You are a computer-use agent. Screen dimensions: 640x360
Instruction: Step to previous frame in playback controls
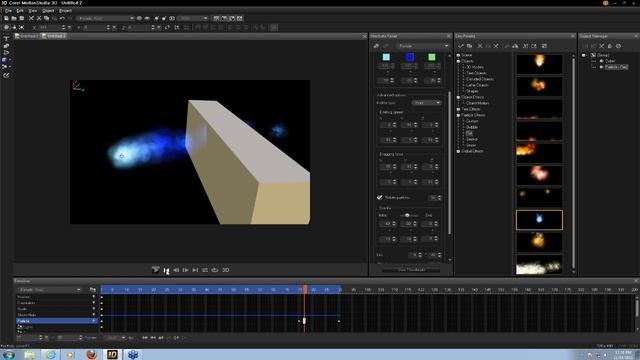pos(176,270)
